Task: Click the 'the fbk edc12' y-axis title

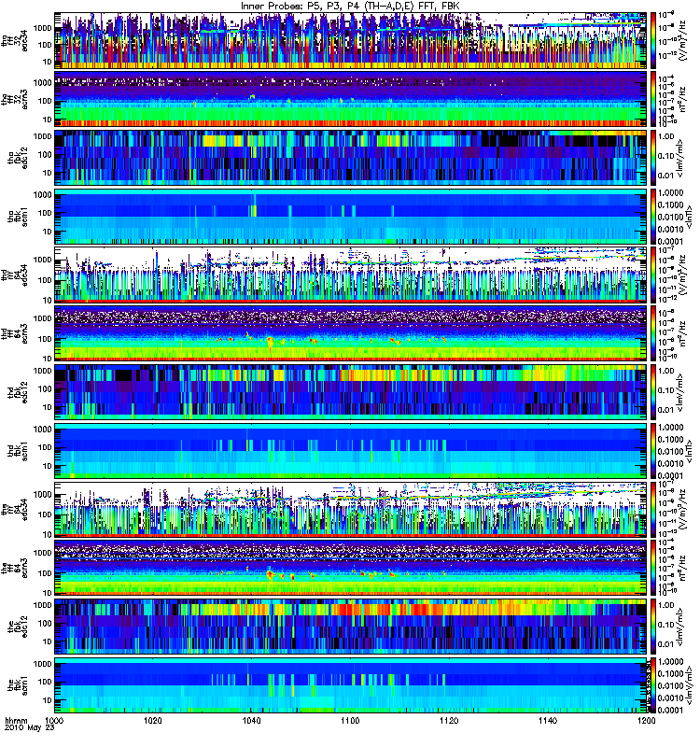Action: [18, 627]
